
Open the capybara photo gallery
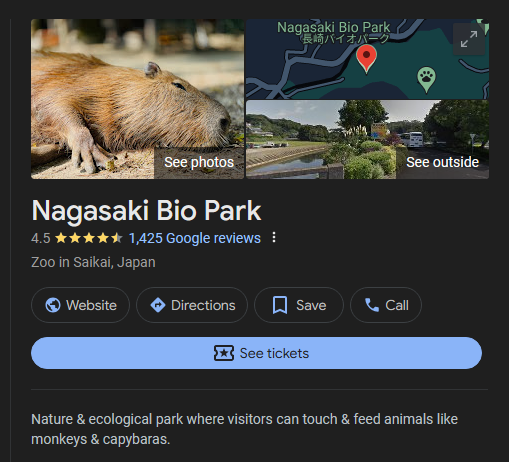137,99
